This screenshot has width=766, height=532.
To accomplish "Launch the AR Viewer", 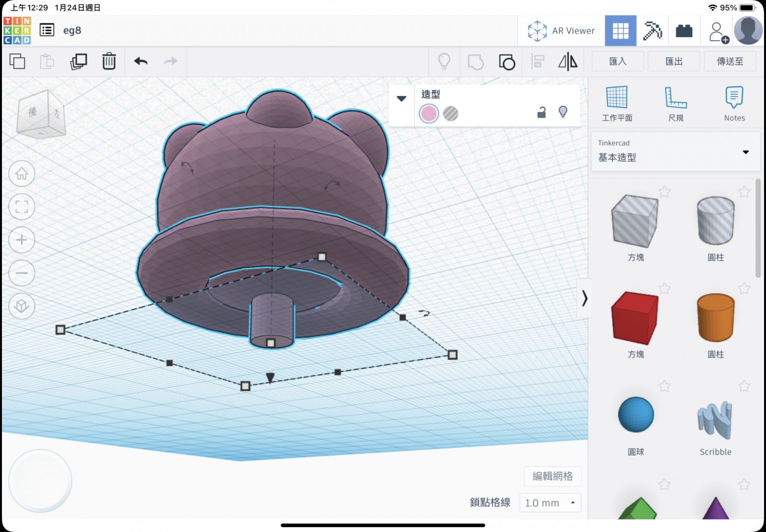I will click(561, 31).
